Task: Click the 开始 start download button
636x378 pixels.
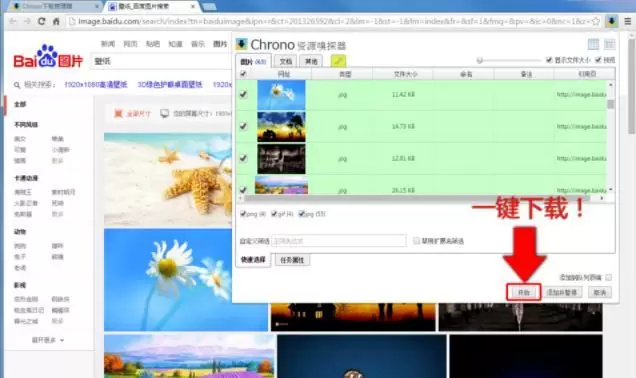Action: point(524,292)
